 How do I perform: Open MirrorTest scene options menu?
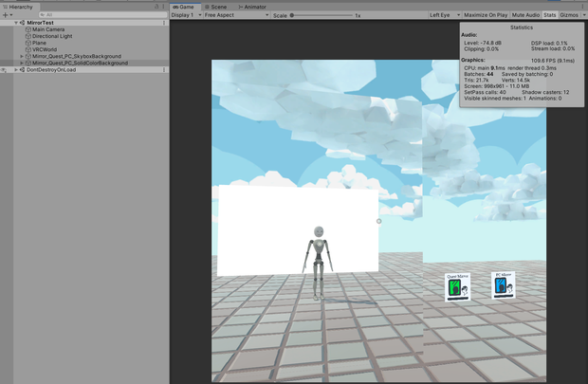pyautogui.click(x=164, y=23)
